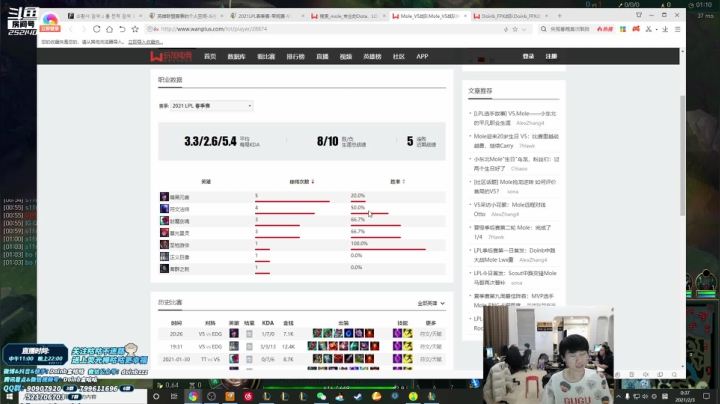Open a new tab with plus button
The height and width of the screenshot is (404, 720).
559,16
